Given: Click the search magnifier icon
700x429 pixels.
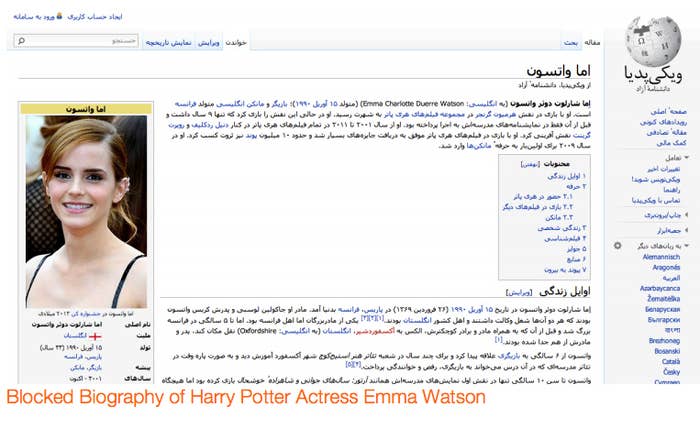Looking at the screenshot, I should [21, 41].
